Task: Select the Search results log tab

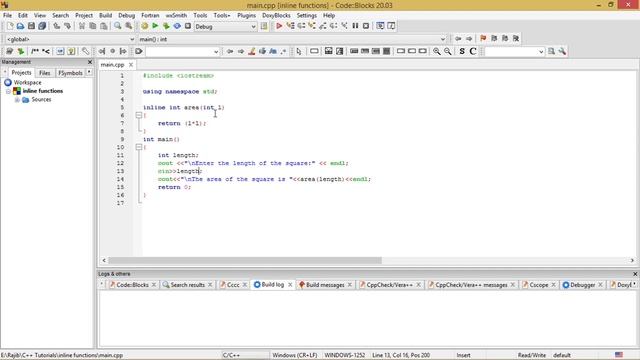Action: tap(187, 285)
